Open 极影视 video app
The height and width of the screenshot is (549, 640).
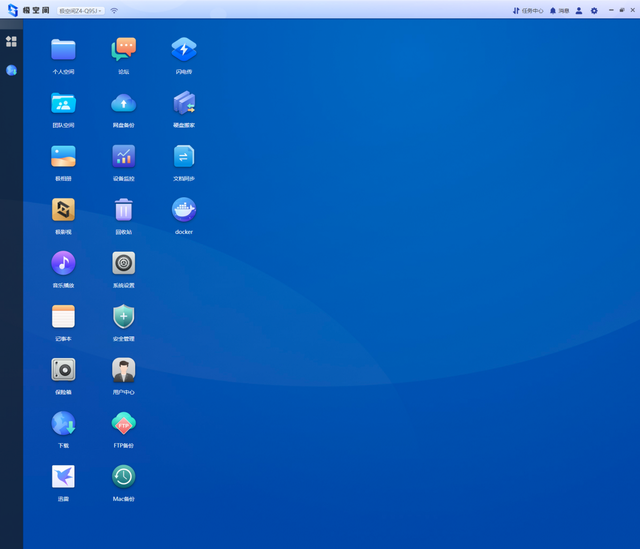click(x=63, y=209)
